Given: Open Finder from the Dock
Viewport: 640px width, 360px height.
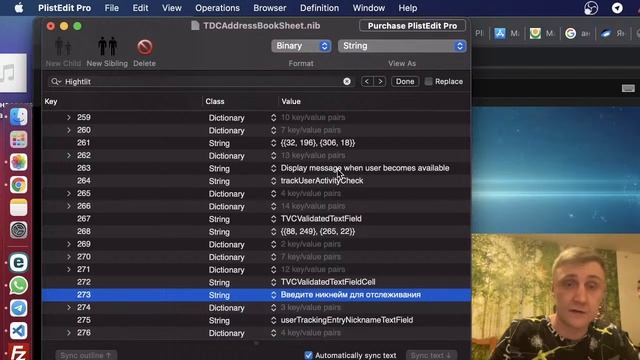Looking at the screenshot, I should click(x=18, y=117).
